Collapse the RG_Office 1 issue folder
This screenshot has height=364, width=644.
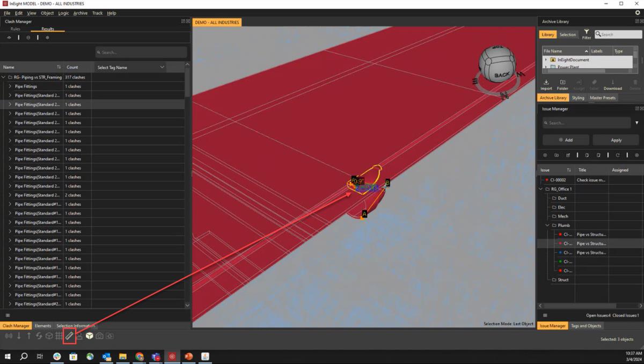[x=541, y=189]
